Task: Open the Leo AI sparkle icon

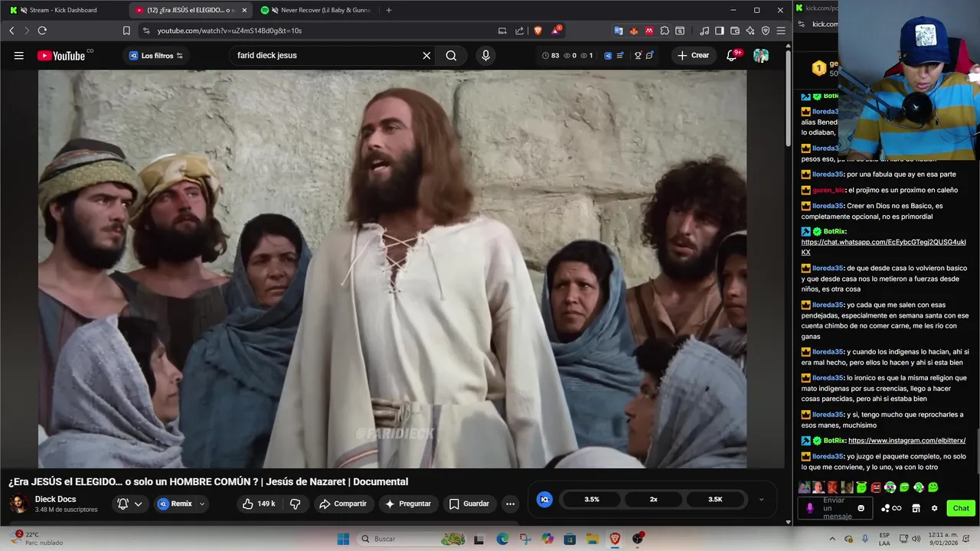Action: pyautogui.click(x=750, y=31)
